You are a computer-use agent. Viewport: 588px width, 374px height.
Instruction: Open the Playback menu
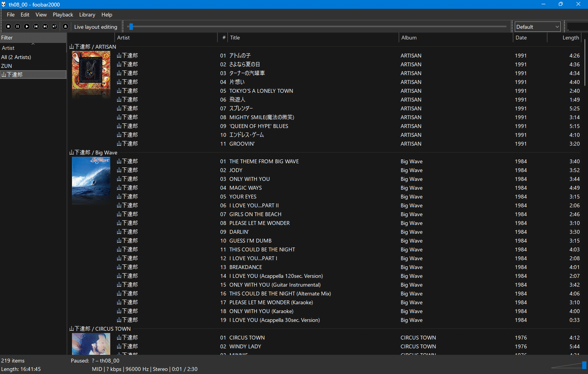point(63,15)
